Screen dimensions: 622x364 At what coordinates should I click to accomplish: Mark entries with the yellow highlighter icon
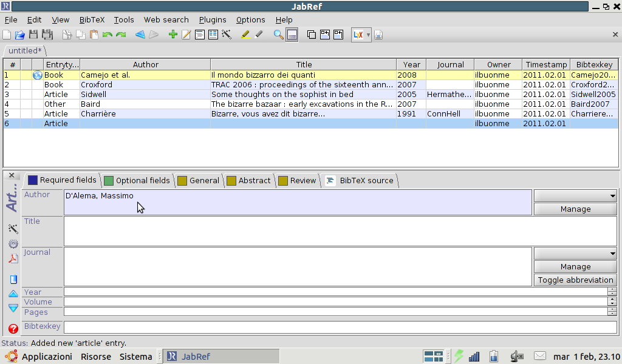(245, 35)
